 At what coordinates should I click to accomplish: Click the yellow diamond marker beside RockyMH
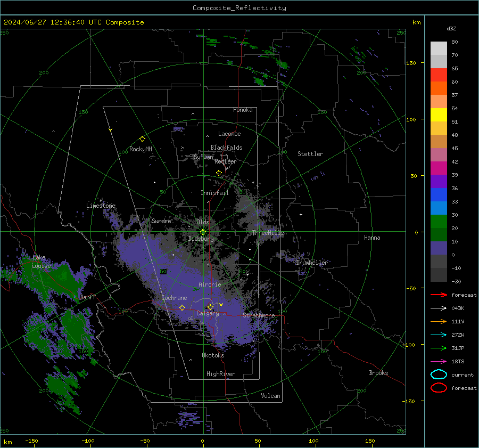pyautogui.click(x=142, y=139)
